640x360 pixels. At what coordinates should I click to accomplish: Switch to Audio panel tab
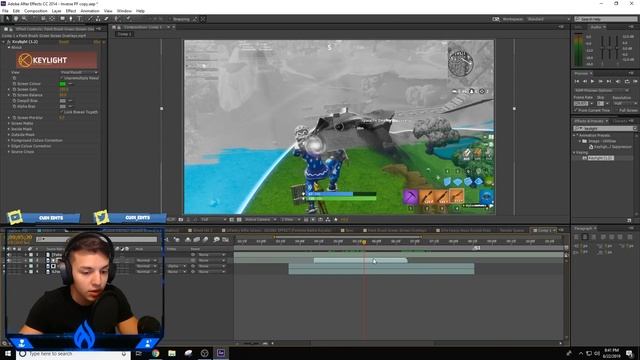tap(596, 27)
